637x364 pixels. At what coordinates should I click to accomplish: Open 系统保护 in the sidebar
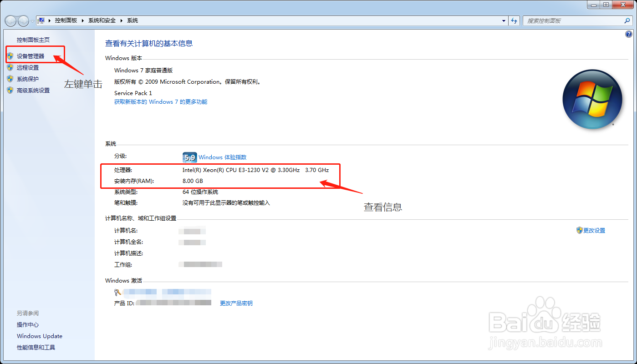click(28, 79)
